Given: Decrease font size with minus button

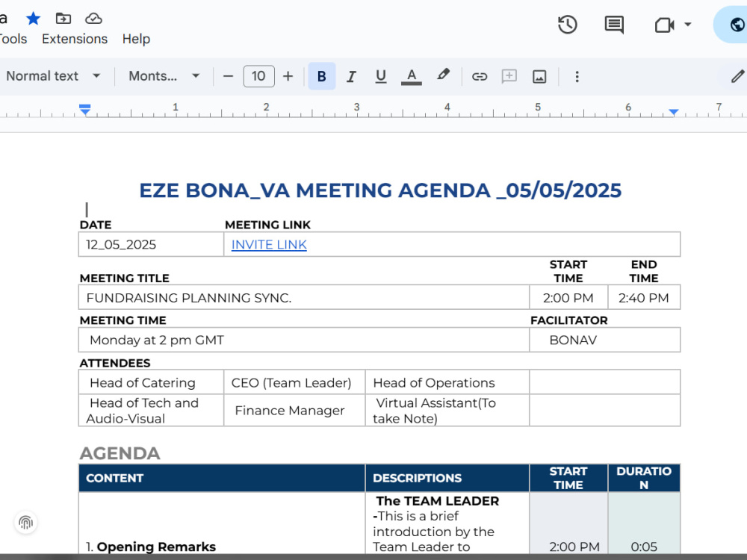Looking at the screenshot, I should click(228, 76).
